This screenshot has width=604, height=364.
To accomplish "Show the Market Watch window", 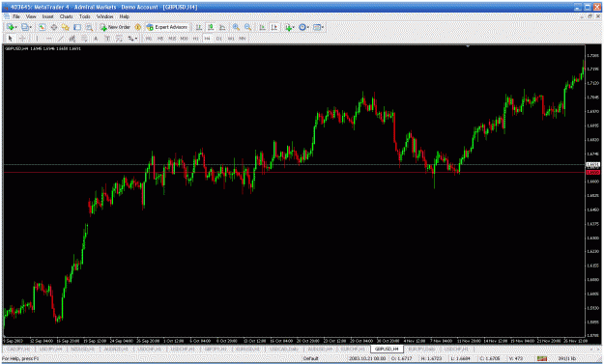I will click(x=42, y=27).
